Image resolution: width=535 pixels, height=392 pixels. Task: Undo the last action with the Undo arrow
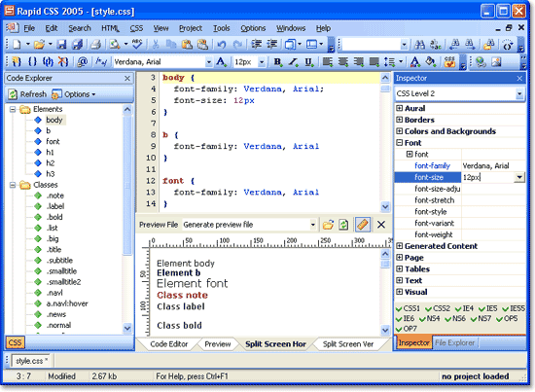[222, 45]
